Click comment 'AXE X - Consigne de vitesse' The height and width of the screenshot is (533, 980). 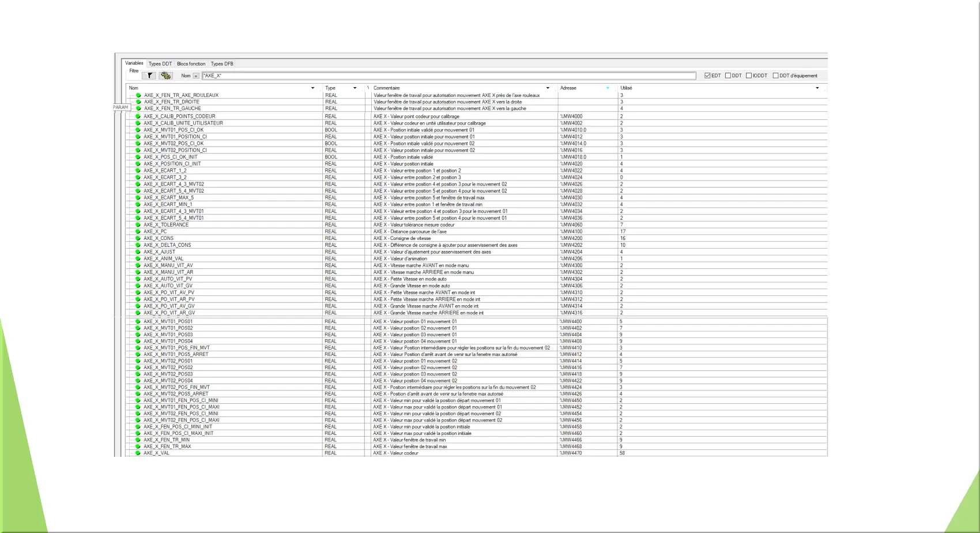tap(402, 238)
